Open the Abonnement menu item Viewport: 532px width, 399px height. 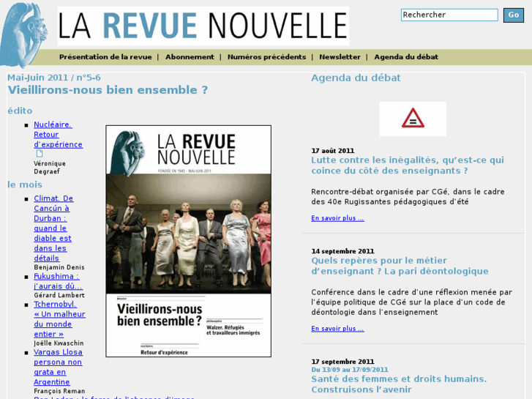tap(190, 57)
